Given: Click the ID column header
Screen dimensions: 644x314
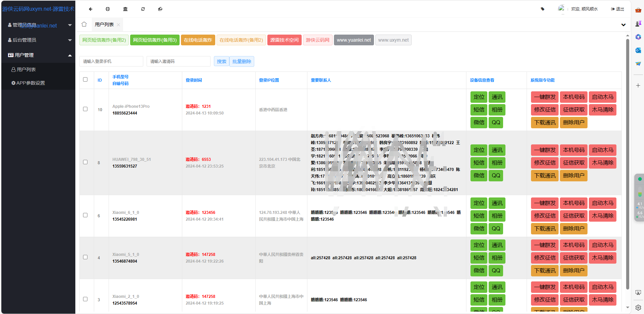Looking at the screenshot, I should pos(100,80).
